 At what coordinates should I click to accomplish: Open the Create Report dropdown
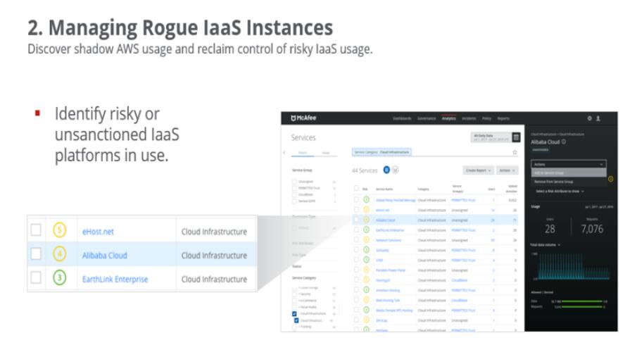point(478,170)
